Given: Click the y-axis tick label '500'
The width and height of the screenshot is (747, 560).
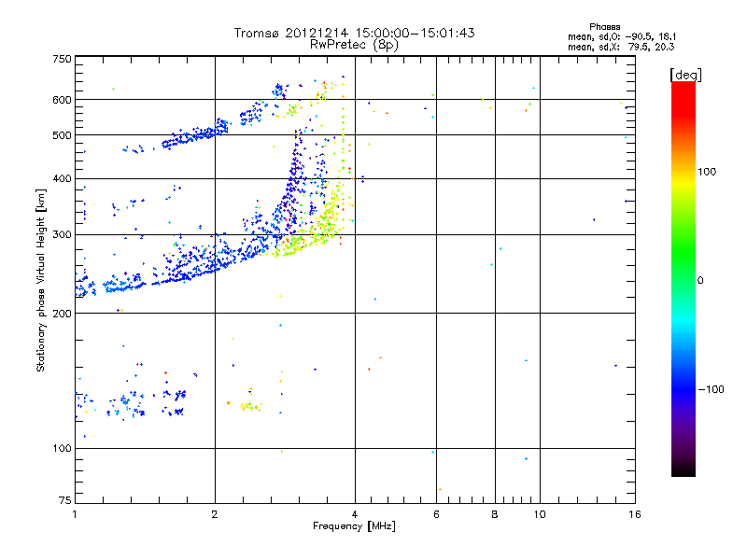Looking at the screenshot, I should (62, 135).
